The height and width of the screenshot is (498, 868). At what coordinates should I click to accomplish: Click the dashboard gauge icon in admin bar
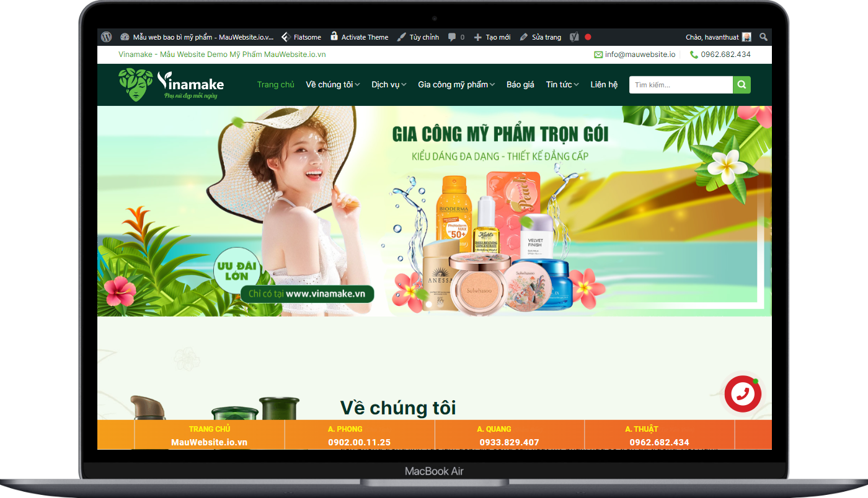(x=125, y=37)
